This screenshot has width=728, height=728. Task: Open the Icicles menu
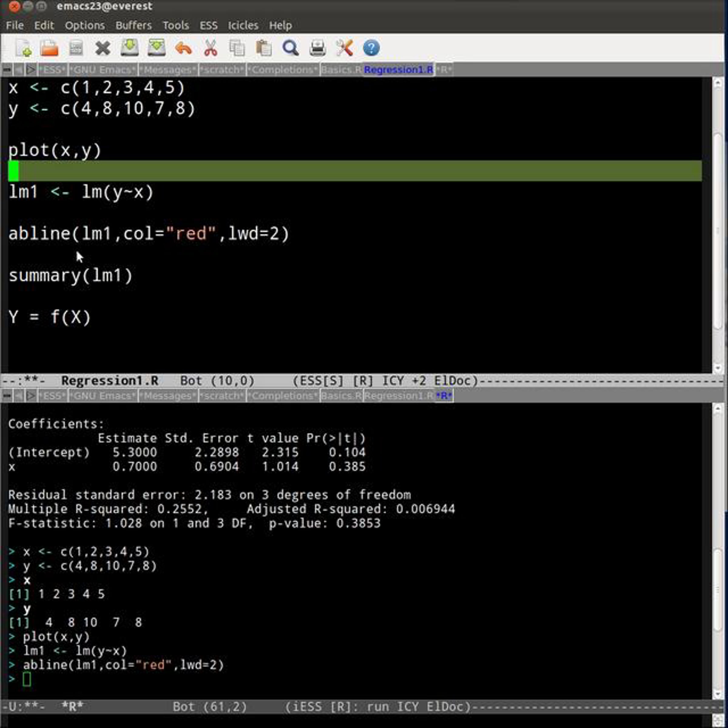[243, 25]
